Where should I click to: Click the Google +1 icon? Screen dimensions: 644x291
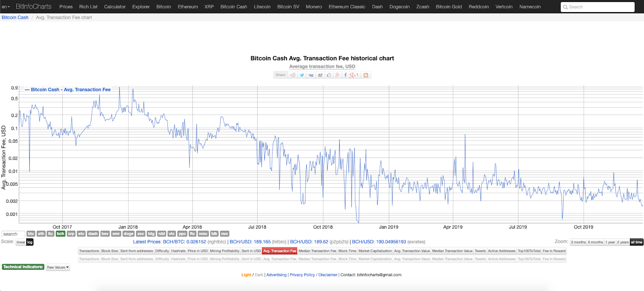pos(354,75)
